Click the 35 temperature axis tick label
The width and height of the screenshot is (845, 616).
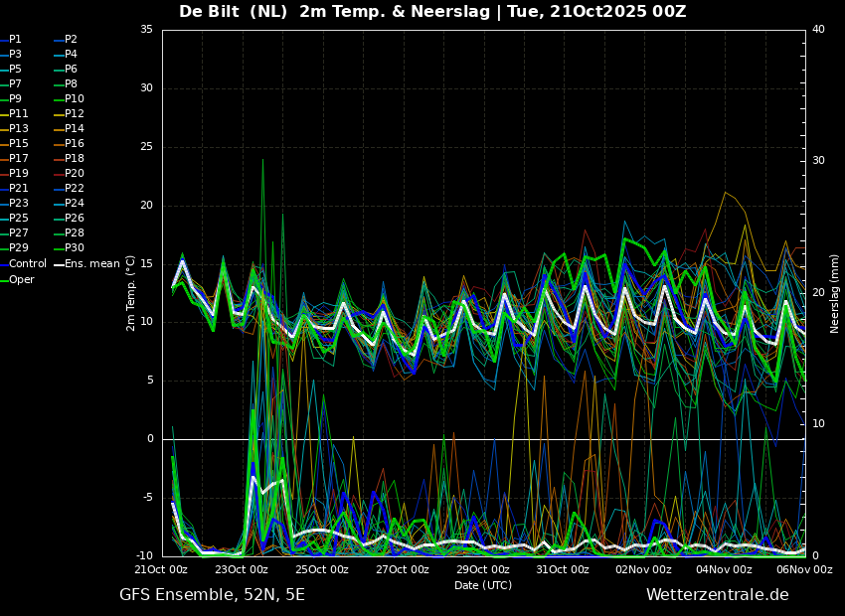(146, 30)
